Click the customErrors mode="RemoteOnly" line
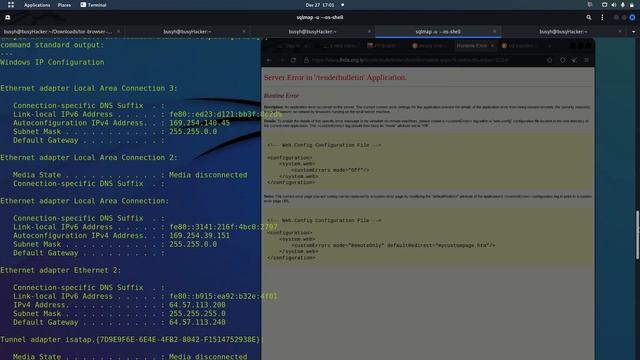640x360 pixels. pyautogui.click(x=393, y=245)
